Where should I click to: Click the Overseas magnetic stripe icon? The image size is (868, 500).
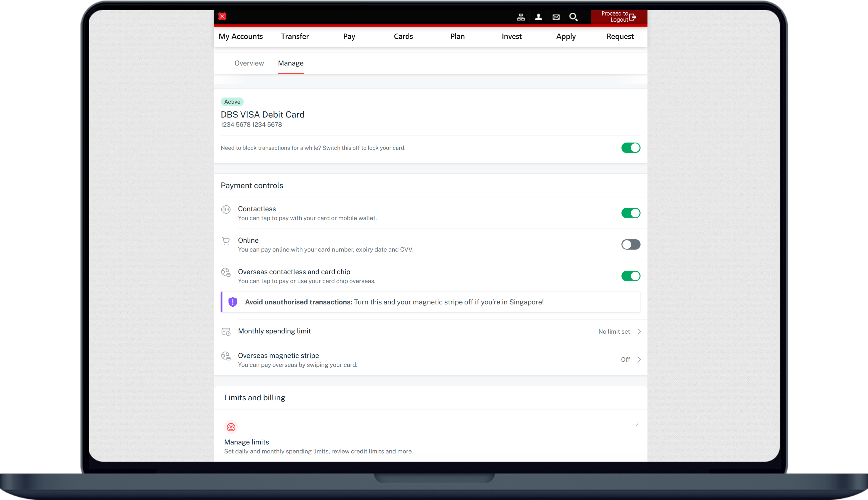tap(225, 356)
